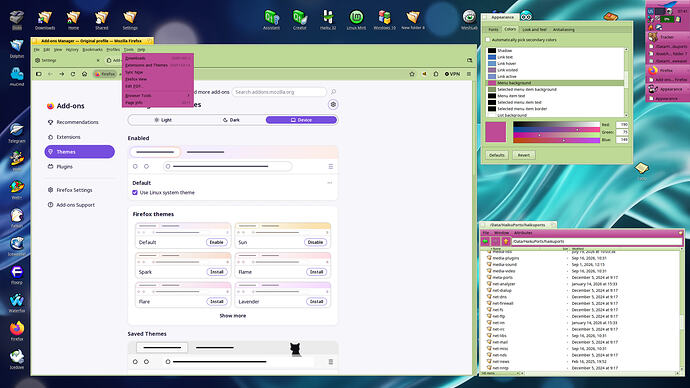Click Show more under Firefox themes

(233, 316)
